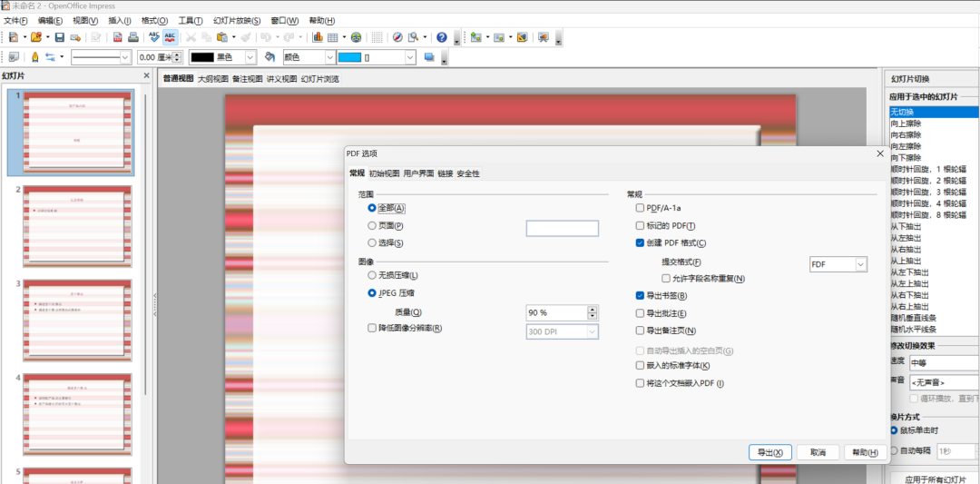Click 应用于所有幻灯片 button
The height and width of the screenshot is (484, 980).
point(936,479)
